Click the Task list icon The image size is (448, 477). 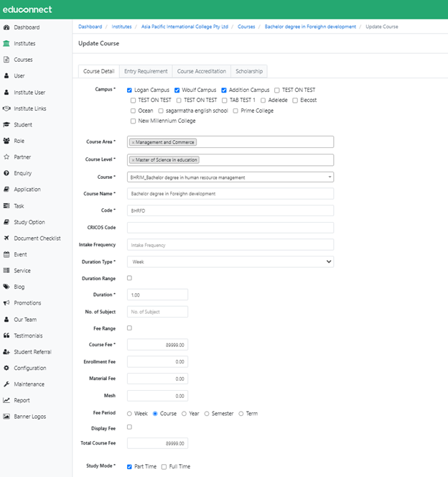point(6,206)
